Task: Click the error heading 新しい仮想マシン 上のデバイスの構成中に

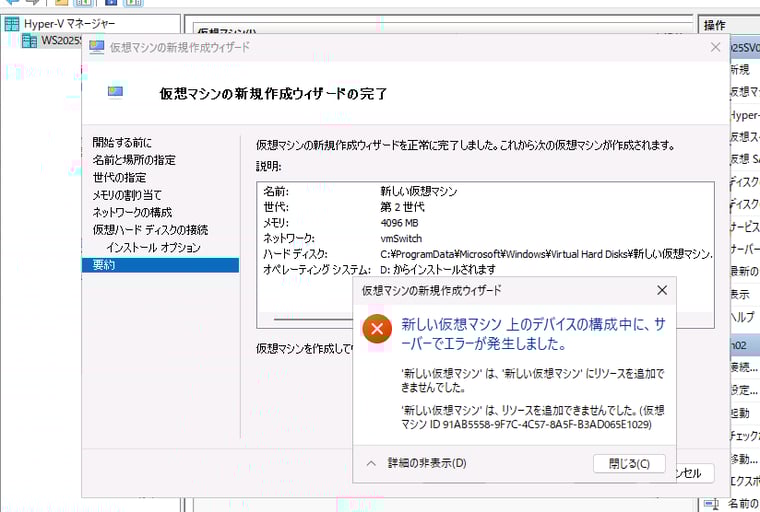Action: [x=533, y=334]
